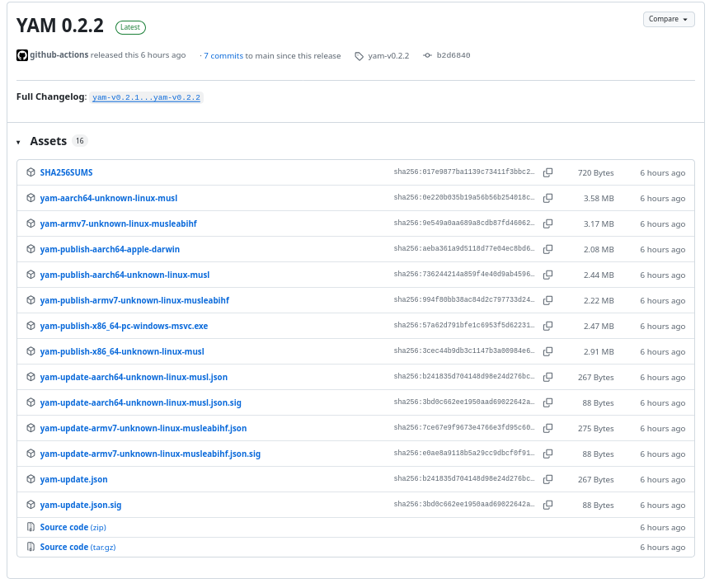This screenshot has height=588, width=719.
Task: Open github-actions profile link
Action: pos(59,55)
